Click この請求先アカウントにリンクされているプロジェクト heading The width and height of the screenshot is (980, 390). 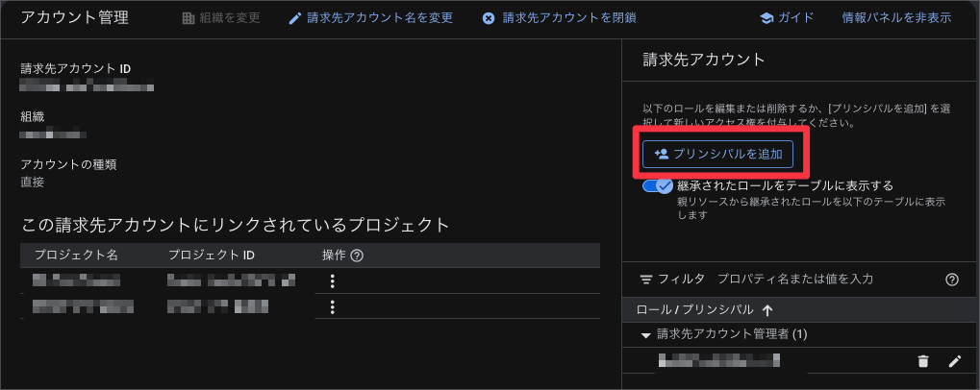[236, 225]
